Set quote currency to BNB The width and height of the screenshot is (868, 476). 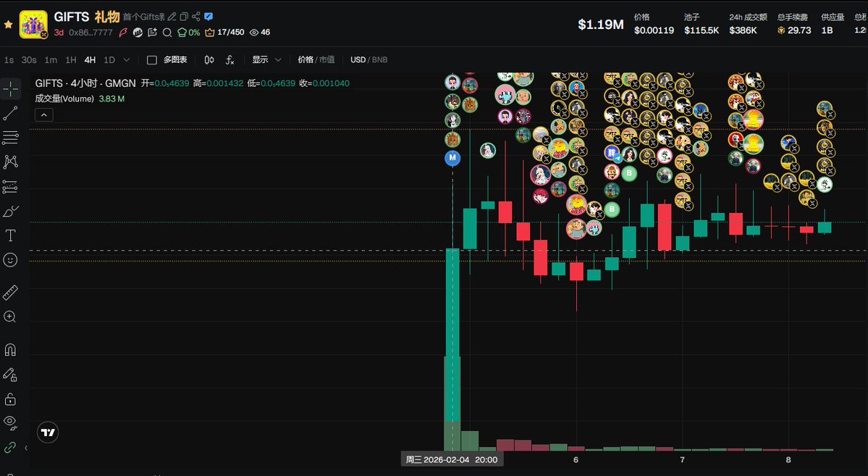click(380, 60)
